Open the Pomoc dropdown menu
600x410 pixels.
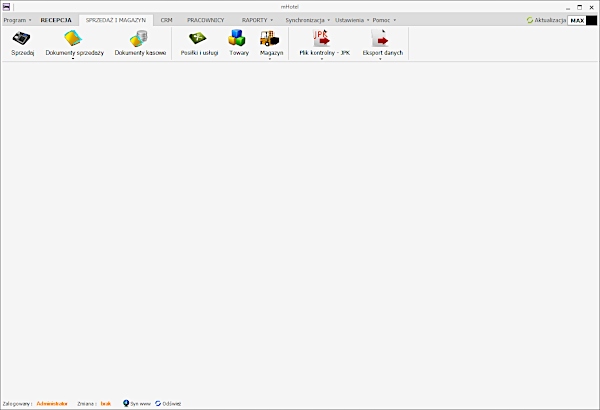(x=384, y=20)
